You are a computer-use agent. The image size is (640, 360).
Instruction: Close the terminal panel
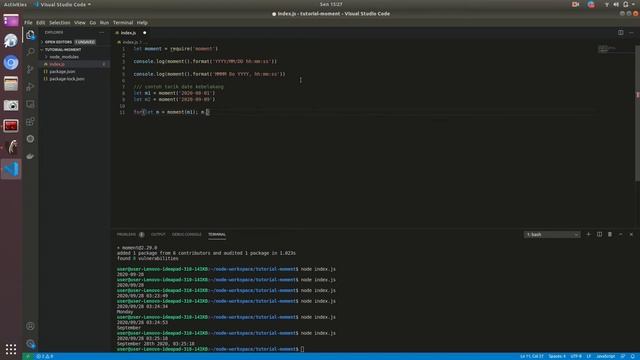pos(631,234)
